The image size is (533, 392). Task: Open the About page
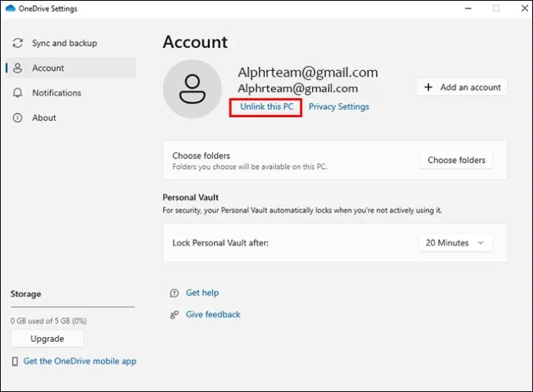tap(71, 118)
